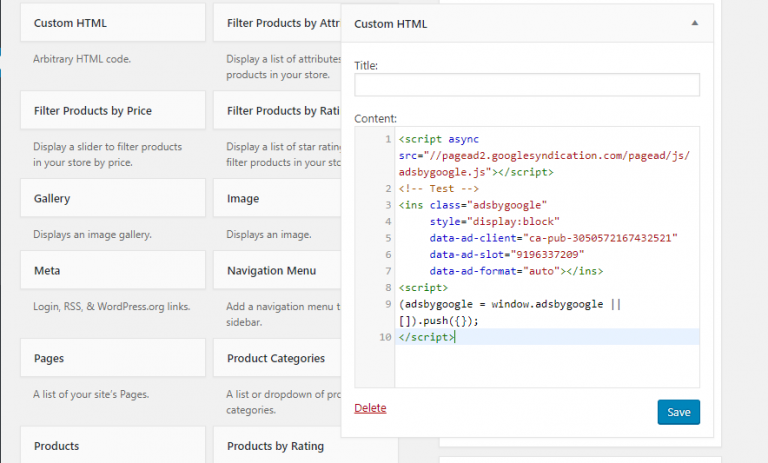The image size is (768, 463).
Task: Select the Gallery widget
Action: coord(52,198)
